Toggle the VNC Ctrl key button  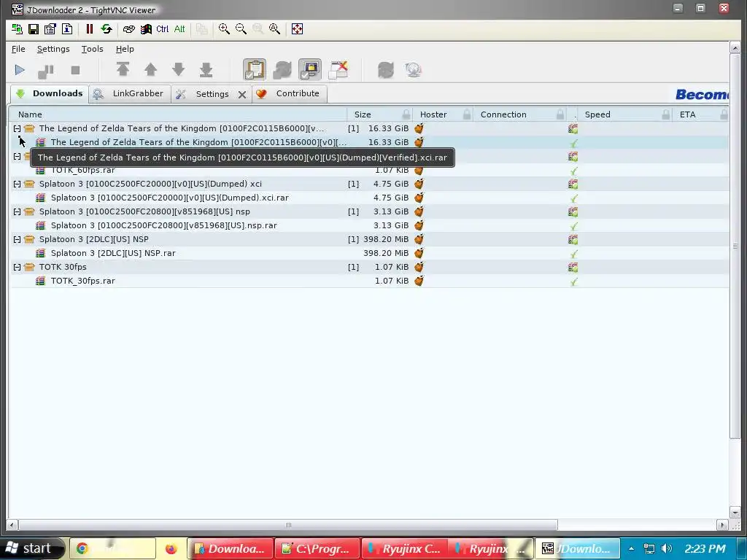(x=162, y=29)
